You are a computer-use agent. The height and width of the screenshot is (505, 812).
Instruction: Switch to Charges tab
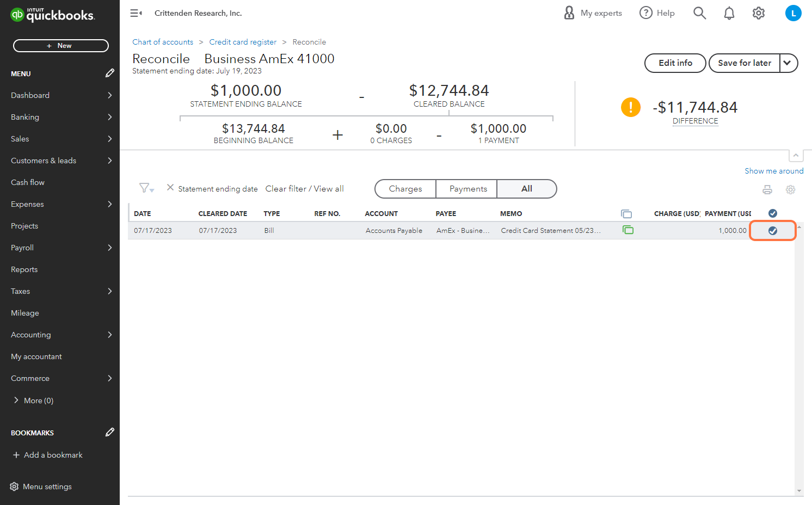point(405,189)
